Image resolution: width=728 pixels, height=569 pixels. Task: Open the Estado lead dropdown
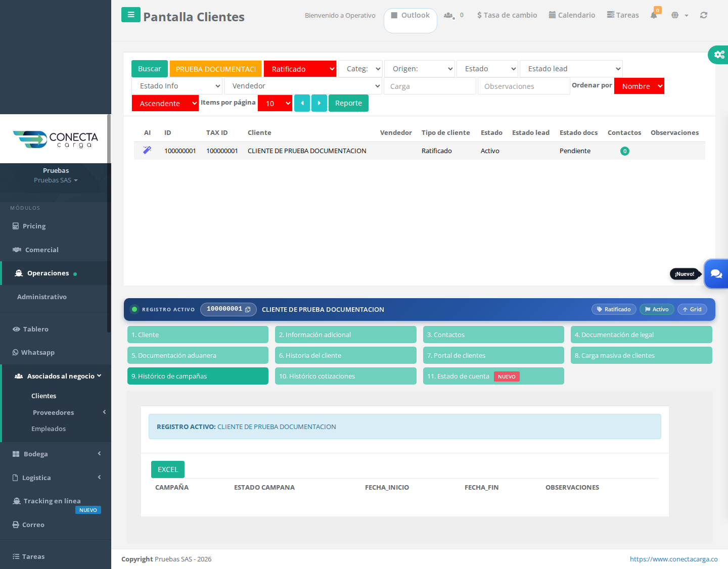click(571, 69)
